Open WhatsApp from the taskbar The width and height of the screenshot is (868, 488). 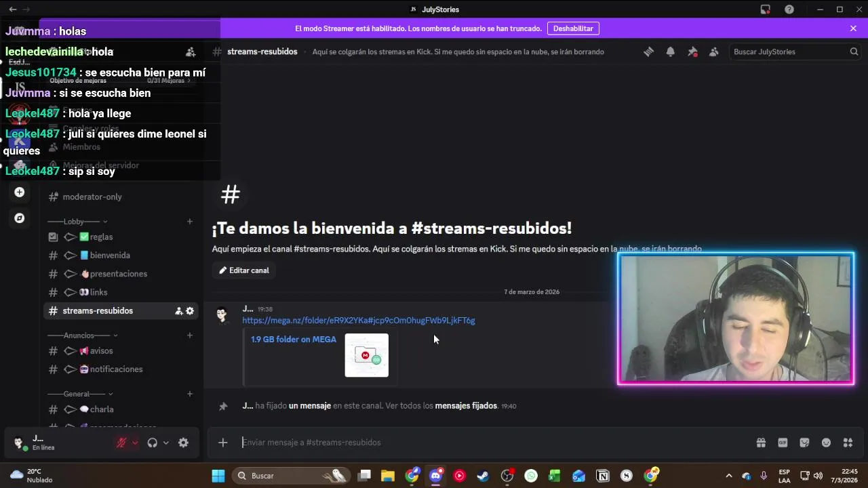[x=531, y=476]
